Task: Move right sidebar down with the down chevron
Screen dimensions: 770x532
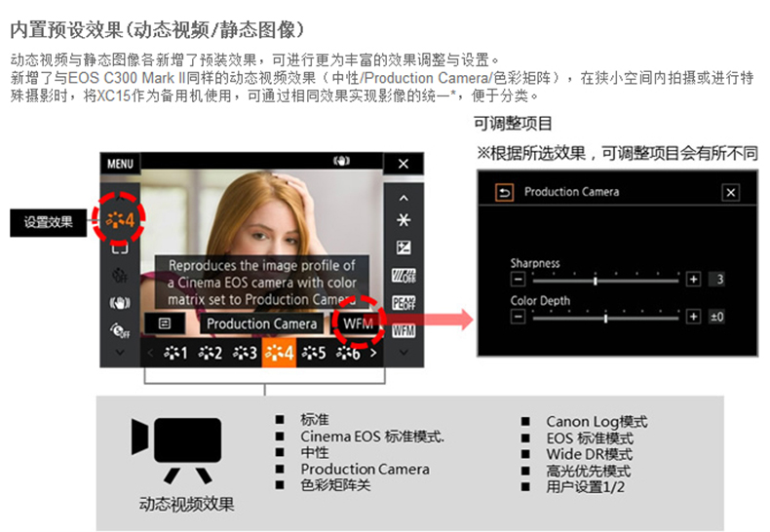Action: pyautogui.click(x=404, y=352)
